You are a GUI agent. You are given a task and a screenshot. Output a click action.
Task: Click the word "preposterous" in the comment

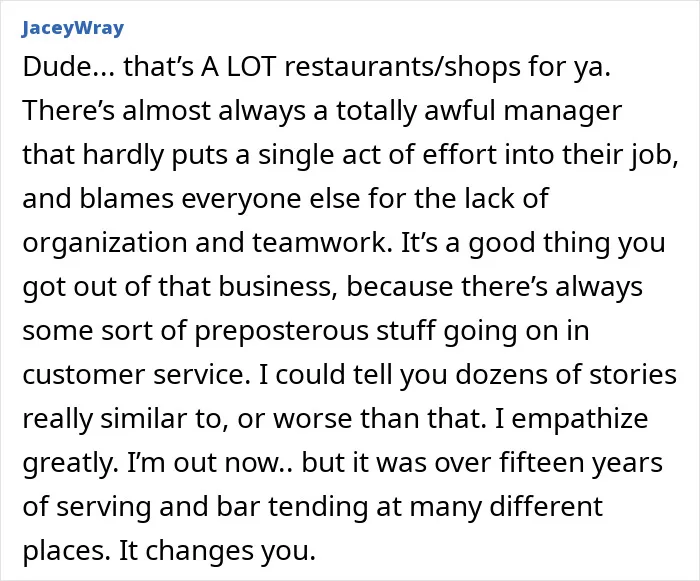click(282, 331)
